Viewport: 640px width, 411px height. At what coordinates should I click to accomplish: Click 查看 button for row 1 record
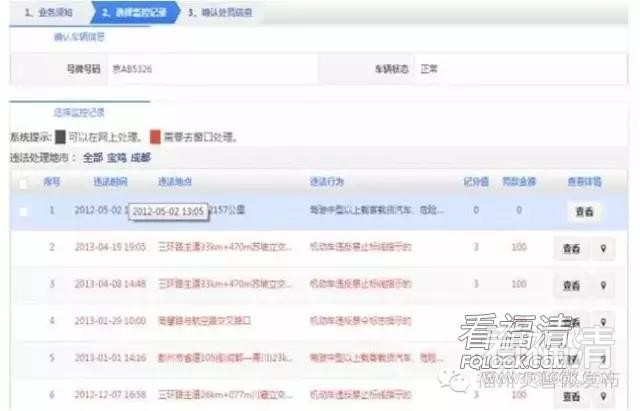(584, 211)
